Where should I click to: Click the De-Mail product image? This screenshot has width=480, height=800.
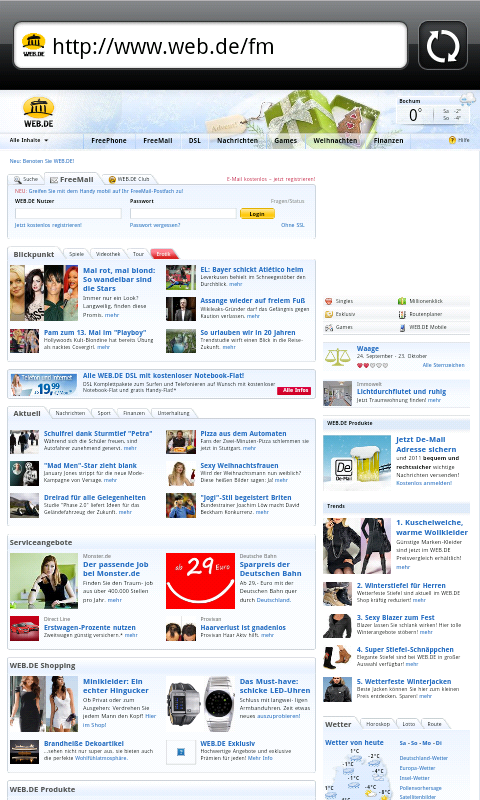point(357,463)
